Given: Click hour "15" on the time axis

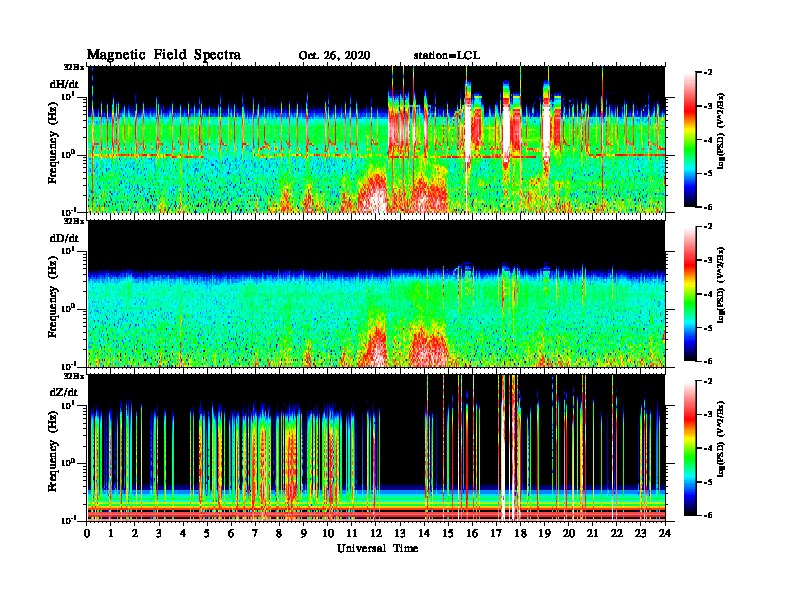Looking at the screenshot, I should click(448, 533).
